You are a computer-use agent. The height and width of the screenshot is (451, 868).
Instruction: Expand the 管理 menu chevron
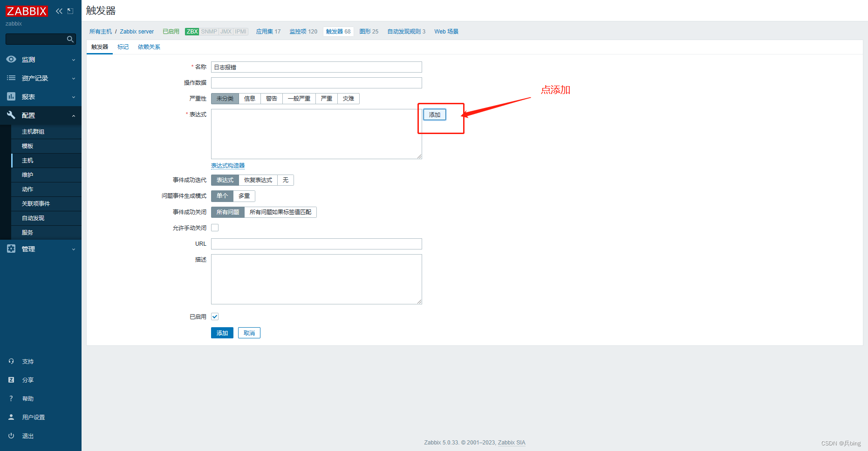coord(74,249)
